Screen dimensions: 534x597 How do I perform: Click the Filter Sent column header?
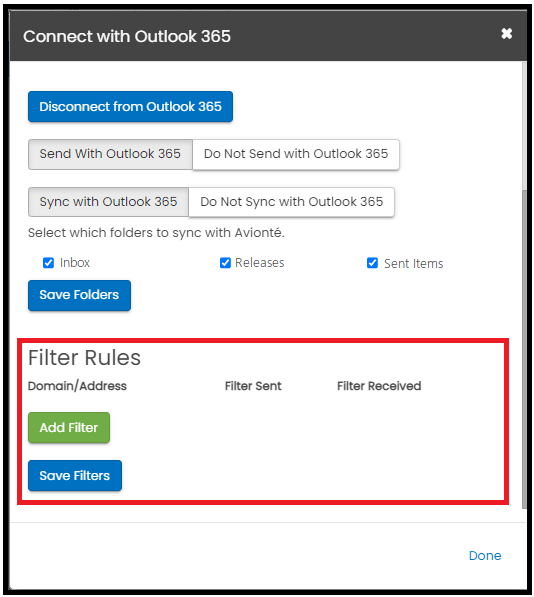[253, 386]
